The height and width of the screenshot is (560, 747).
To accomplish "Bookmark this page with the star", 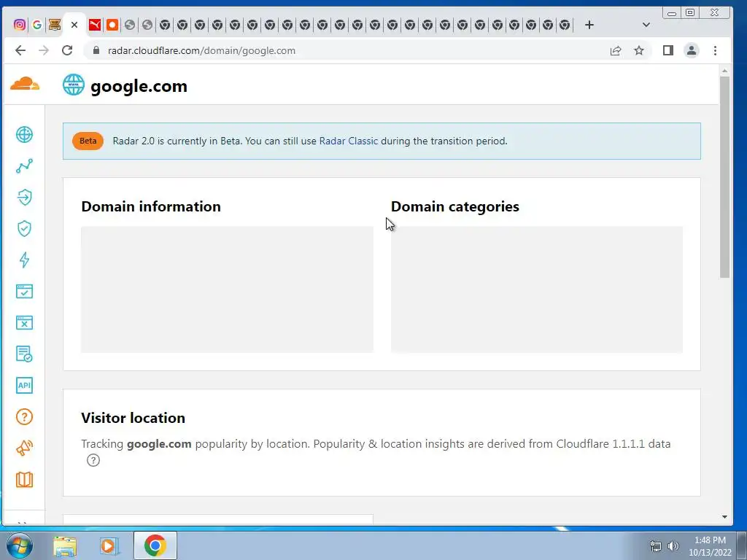I will click(x=639, y=50).
